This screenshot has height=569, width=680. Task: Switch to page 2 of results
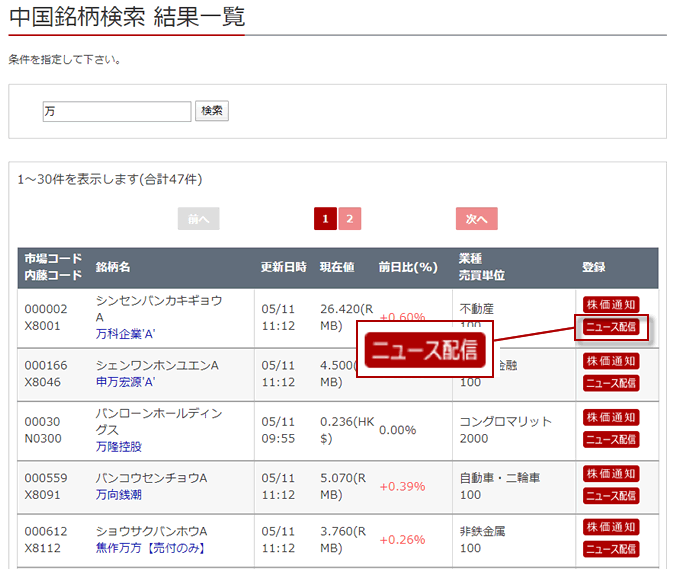(x=349, y=219)
